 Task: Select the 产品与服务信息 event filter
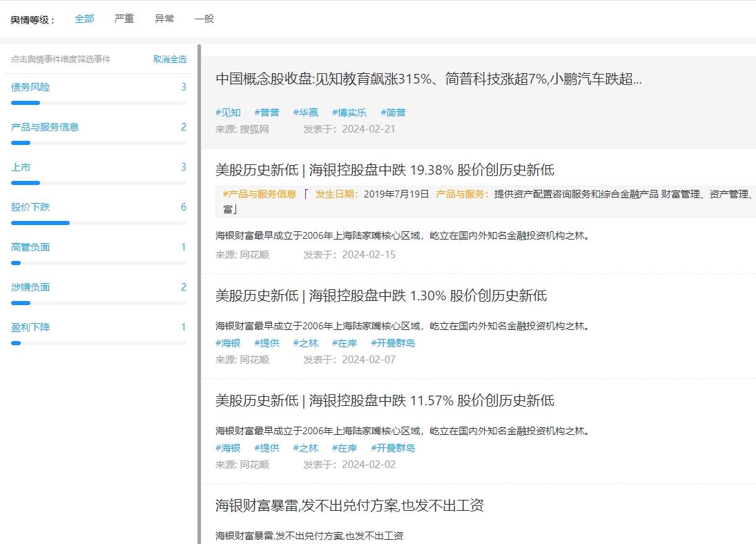point(45,127)
